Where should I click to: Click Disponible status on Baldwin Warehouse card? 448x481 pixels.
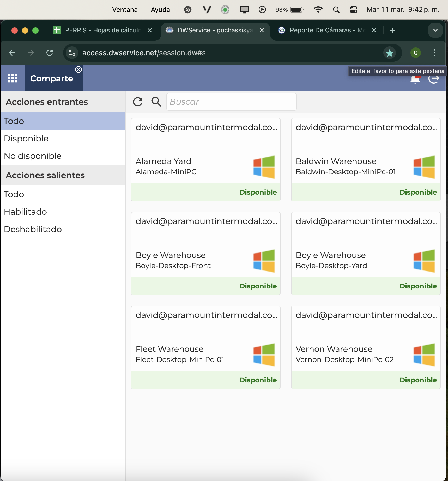pyautogui.click(x=418, y=192)
